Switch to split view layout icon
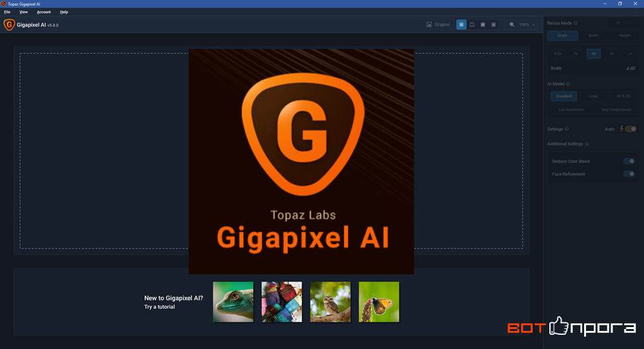This screenshot has height=349, width=644. pos(472,24)
